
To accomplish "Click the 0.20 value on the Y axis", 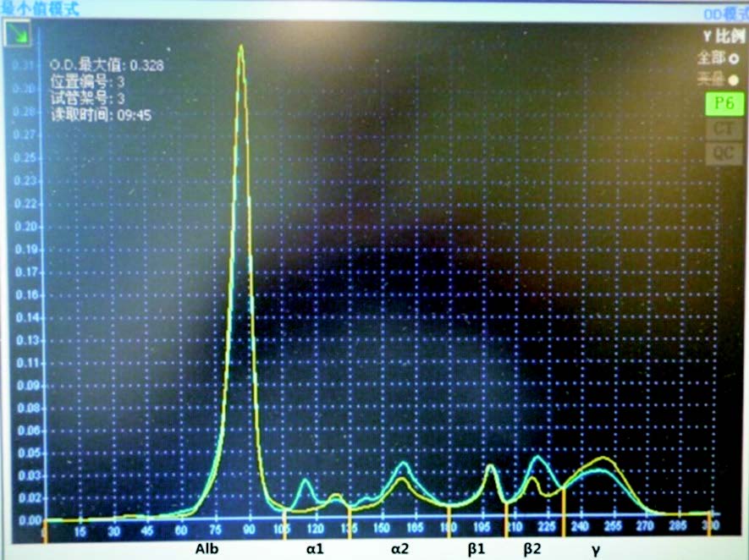I will [25, 227].
